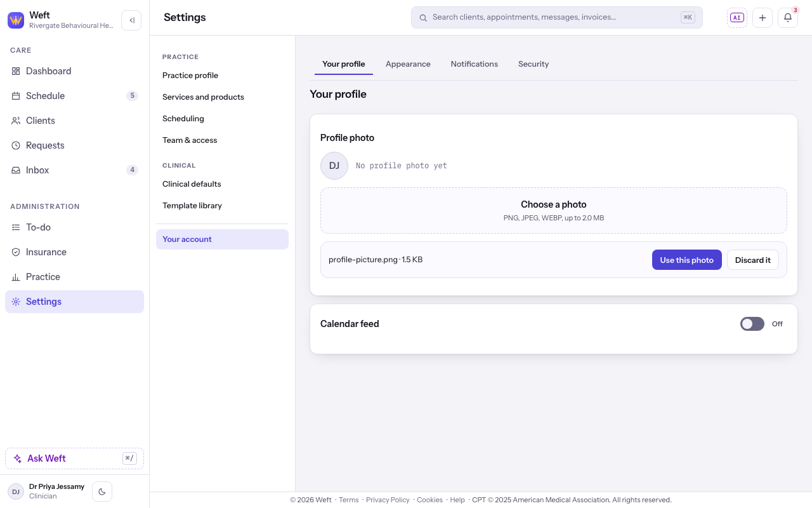Open the Security tab

[534, 64]
